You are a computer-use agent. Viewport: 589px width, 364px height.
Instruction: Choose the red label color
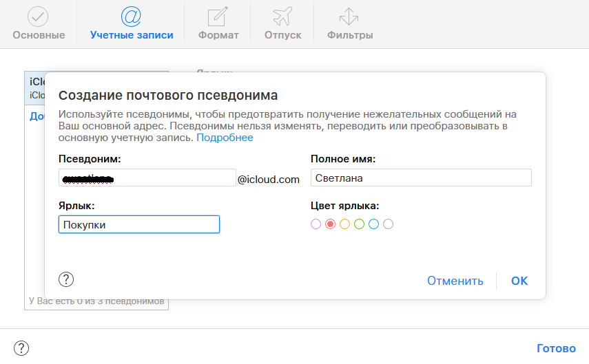[x=330, y=224]
